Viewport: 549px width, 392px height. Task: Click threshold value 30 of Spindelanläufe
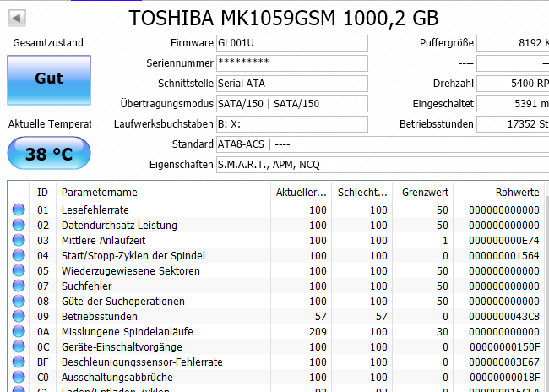click(443, 331)
